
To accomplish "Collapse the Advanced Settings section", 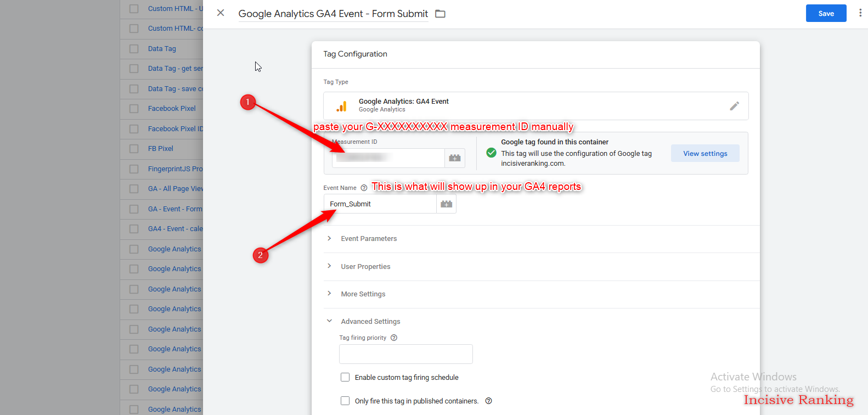I will [370, 322].
